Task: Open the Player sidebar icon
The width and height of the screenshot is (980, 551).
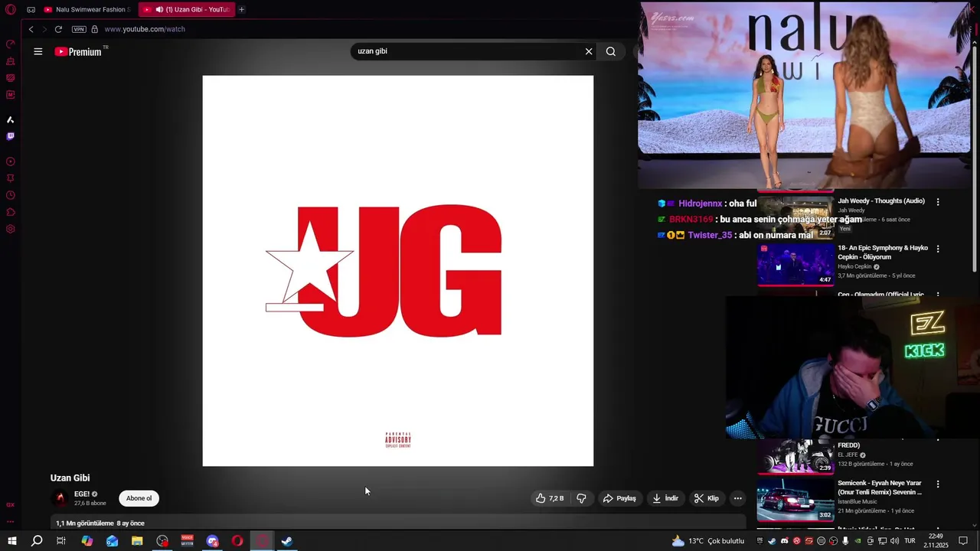Action: [11, 161]
